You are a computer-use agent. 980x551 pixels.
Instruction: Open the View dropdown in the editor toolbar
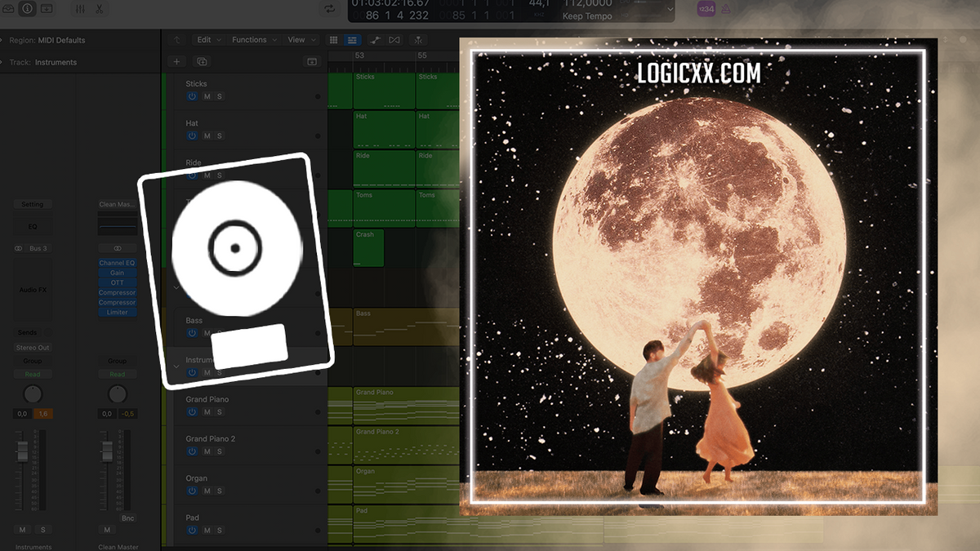297,39
